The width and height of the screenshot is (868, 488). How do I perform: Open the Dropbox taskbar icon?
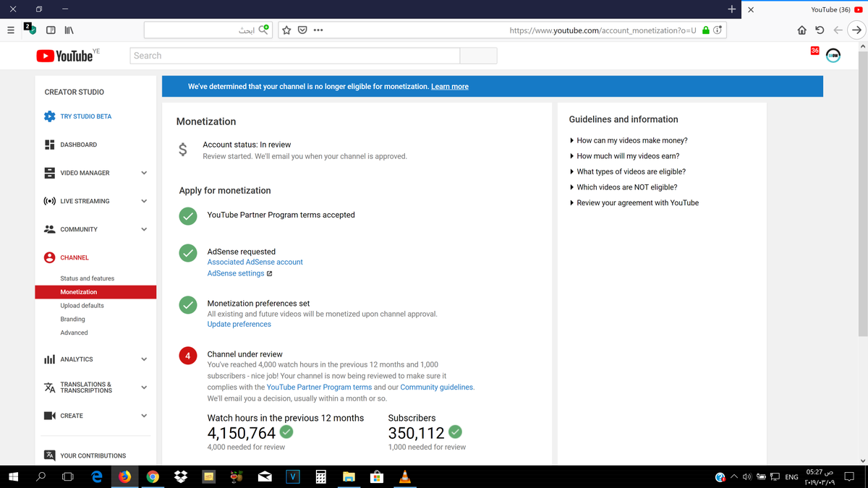pos(180,477)
